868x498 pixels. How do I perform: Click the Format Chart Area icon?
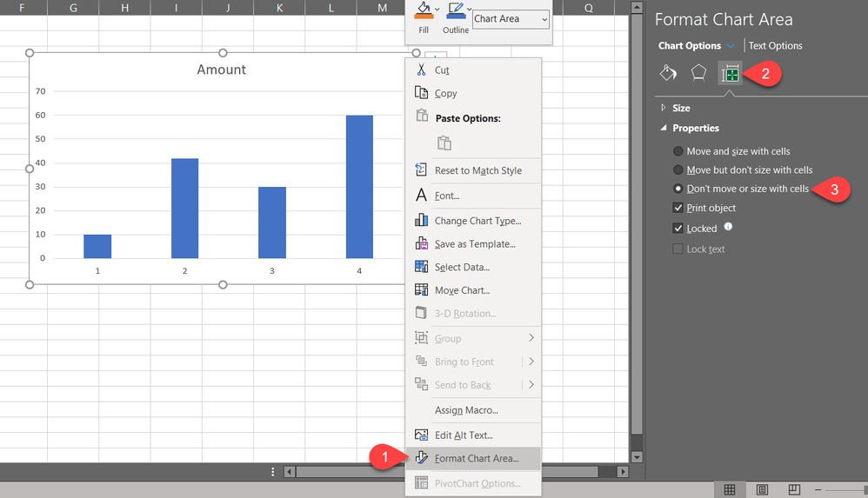coord(421,458)
